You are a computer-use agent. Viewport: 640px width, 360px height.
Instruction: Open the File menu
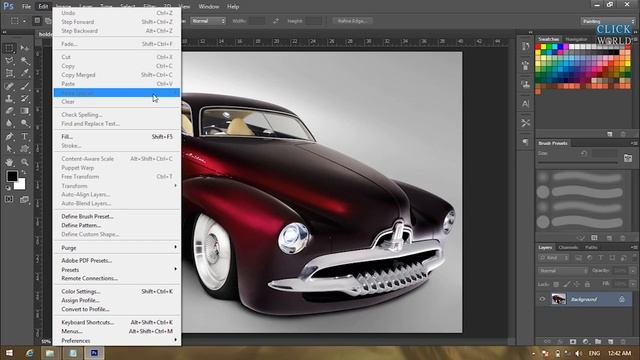[27, 7]
